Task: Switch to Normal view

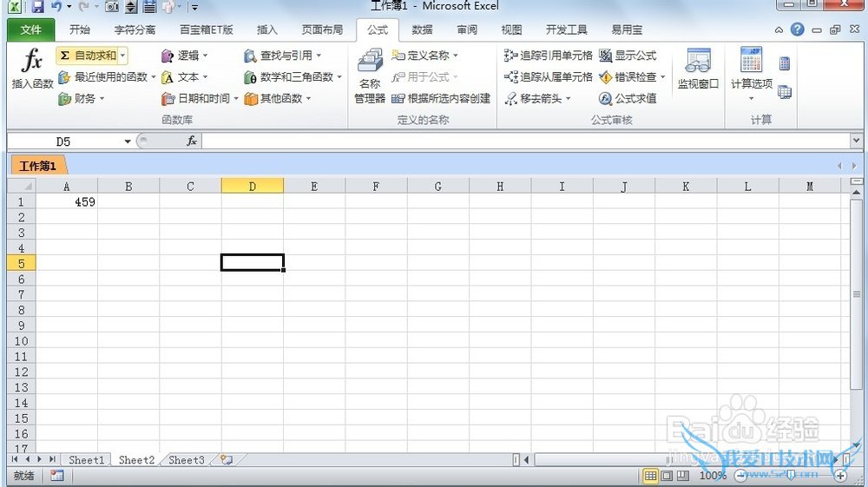Action: click(x=650, y=476)
